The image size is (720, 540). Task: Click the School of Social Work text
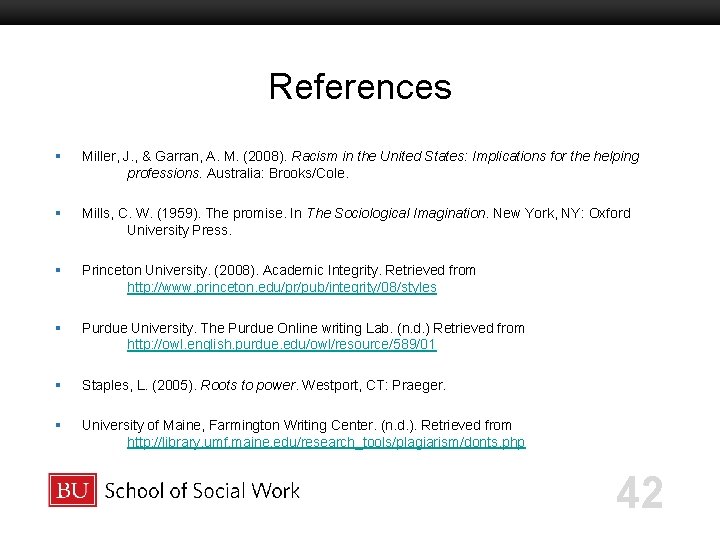click(202, 490)
